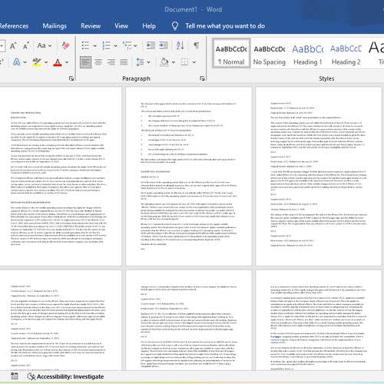Click the Line and Paragraph Spacing icon
This screenshot has height=384, width=384.
(x=140, y=62)
